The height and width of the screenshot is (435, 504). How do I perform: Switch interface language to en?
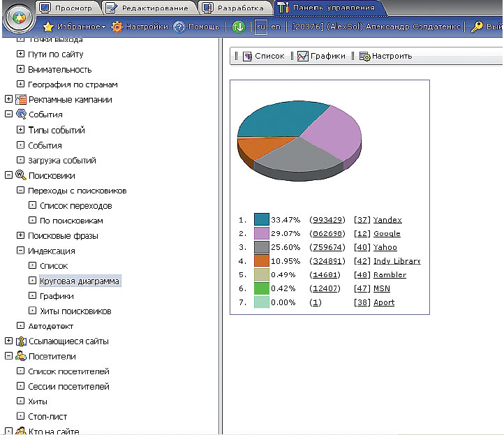[276, 27]
